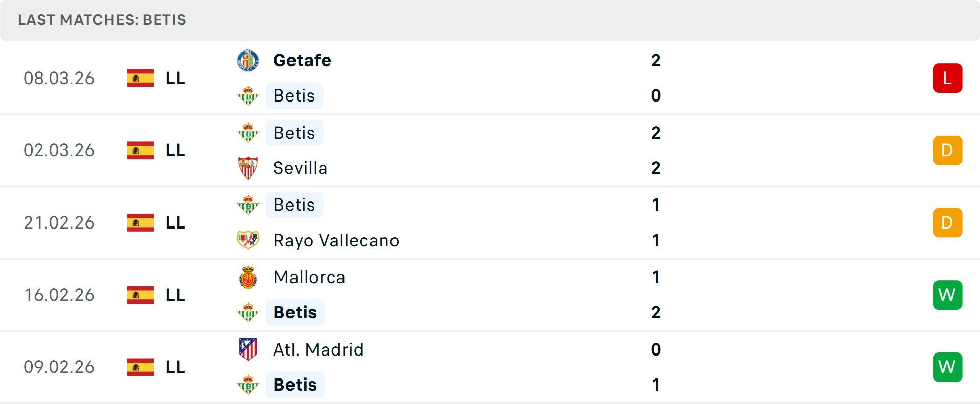Click Spain flag on the 08.03.26 match

(x=140, y=78)
